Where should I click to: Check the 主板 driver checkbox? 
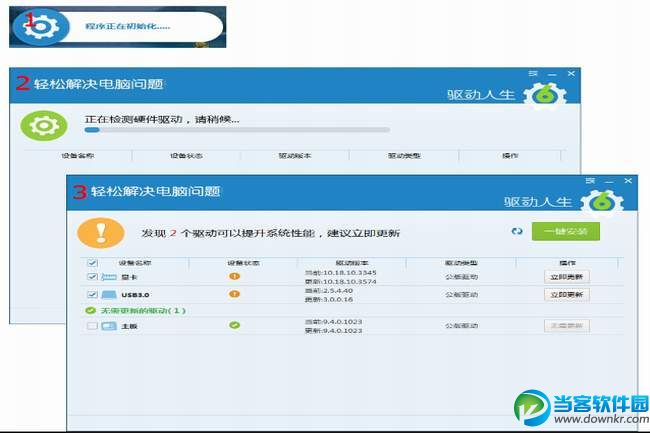92,326
